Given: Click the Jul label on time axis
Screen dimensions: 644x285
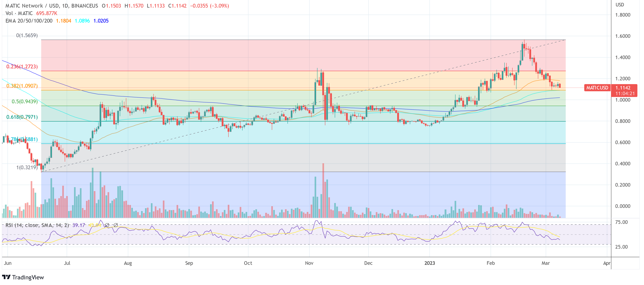Looking at the screenshot, I should tap(67, 263).
